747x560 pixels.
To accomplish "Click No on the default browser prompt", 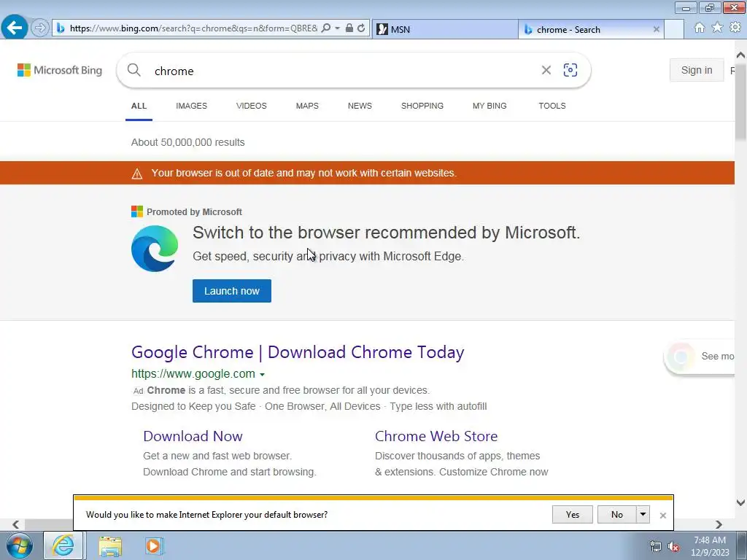I will click(x=617, y=515).
